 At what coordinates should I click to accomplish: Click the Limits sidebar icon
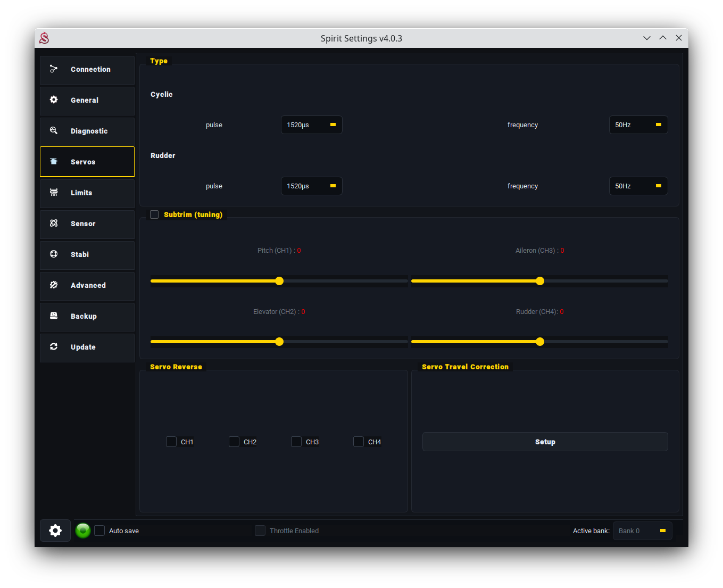coord(54,193)
